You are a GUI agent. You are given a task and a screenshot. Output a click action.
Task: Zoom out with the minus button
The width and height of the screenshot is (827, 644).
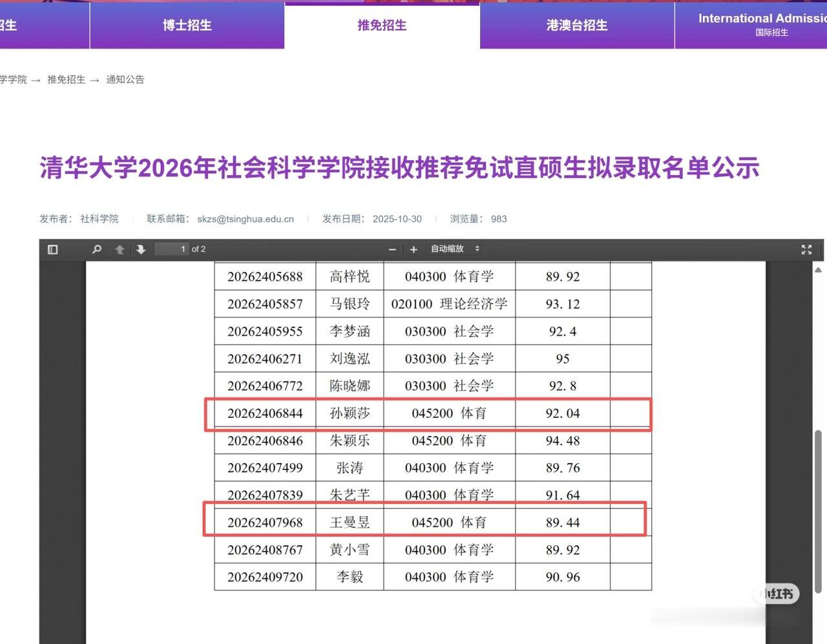(x=392, y=249)
